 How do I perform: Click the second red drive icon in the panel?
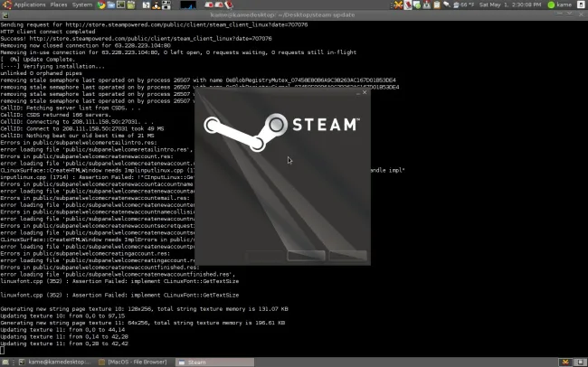click(219, 5)
